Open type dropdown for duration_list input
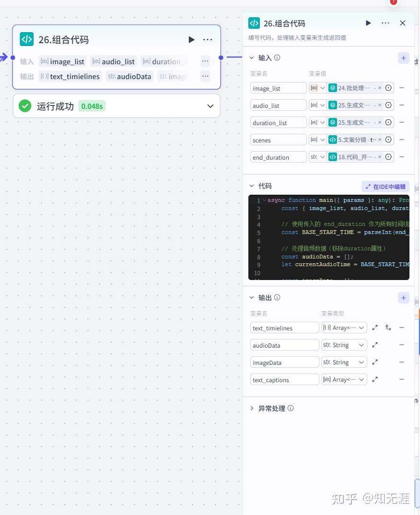The height and width of the screenshot is (515, 420). pos(317,122)
